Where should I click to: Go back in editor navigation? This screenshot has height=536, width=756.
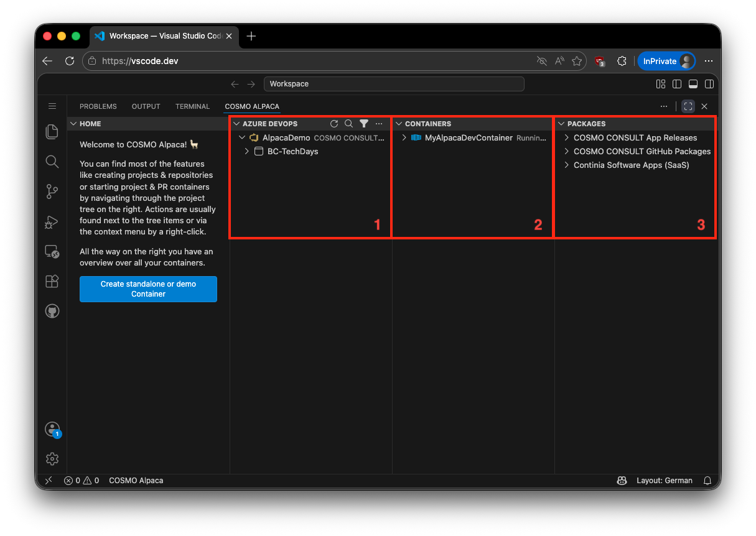[x=235, y=84]
